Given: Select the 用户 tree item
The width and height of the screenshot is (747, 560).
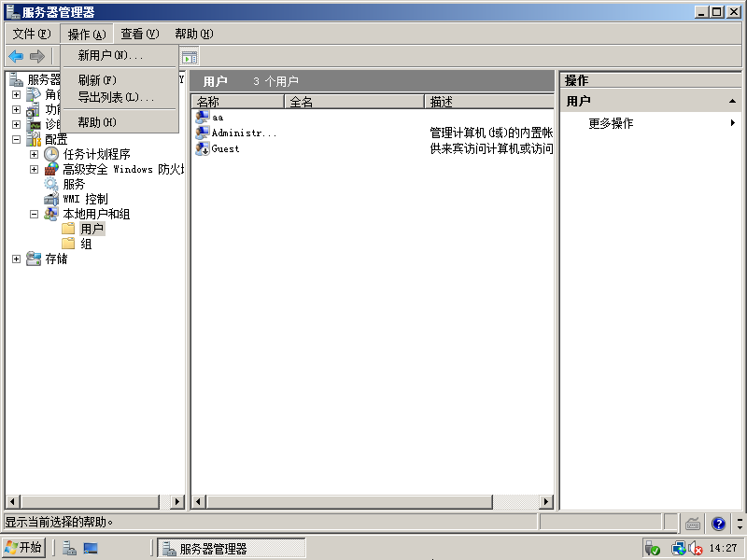Looking at the screenshot, I should [92, 229].
